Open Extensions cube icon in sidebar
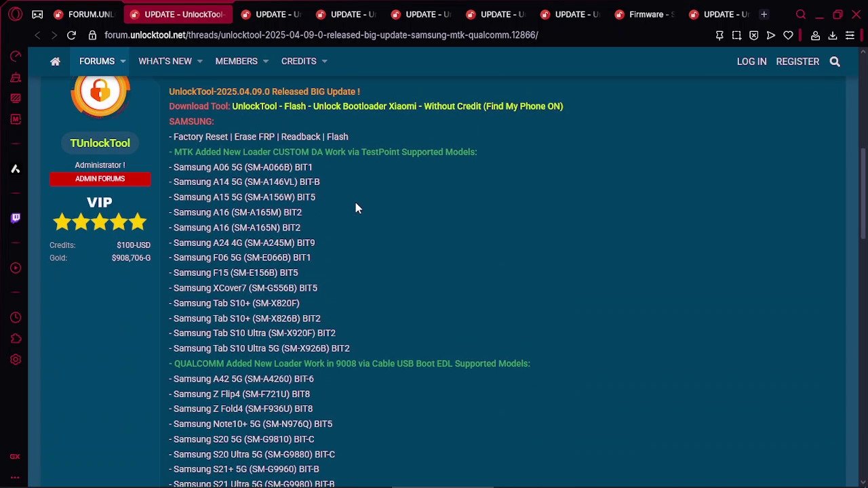The image size is (868, 488). (x=15, y=338)
